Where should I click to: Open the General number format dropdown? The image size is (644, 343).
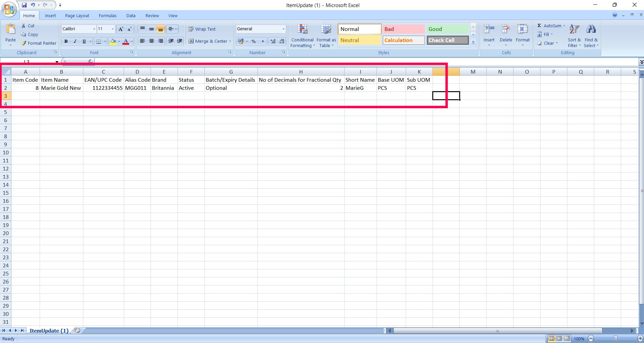pyautogui.click(x=283, y=29)
